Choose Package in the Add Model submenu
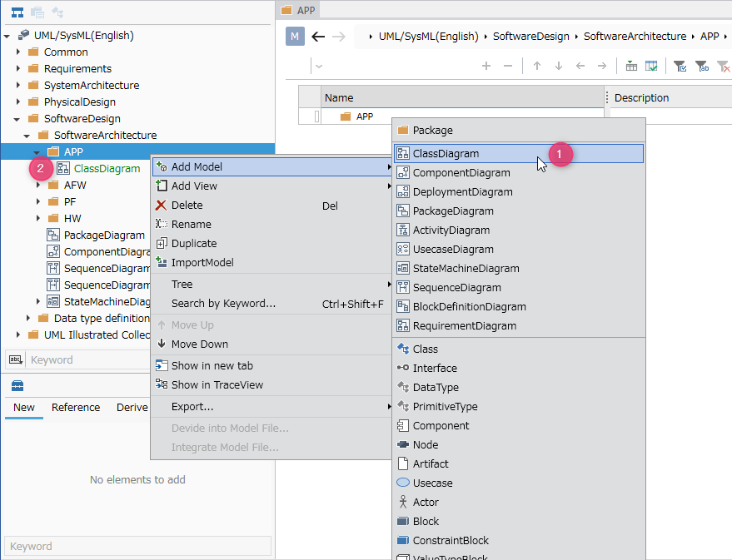The width and height of the screenshot is (732, 560). pyautogui.click(x=519, y=130)
